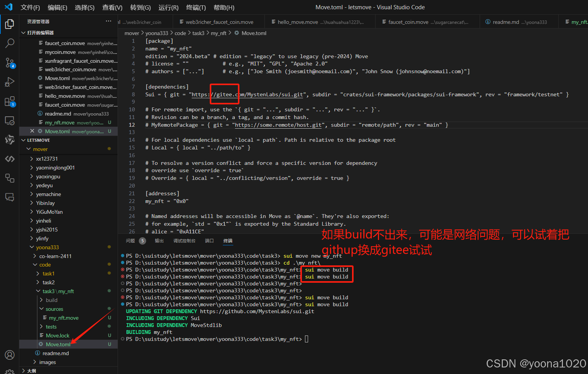Switch to hello_move.move editor tab

[320, 22]
